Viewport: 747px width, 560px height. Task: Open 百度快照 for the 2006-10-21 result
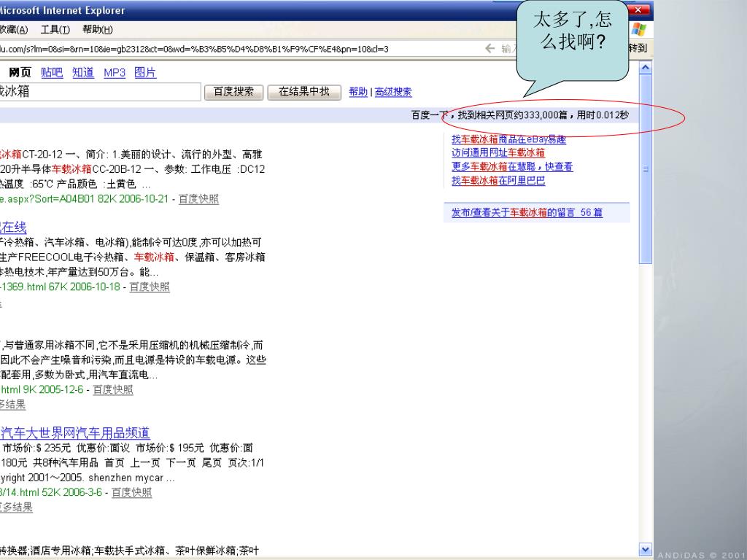tap(198, 199)
